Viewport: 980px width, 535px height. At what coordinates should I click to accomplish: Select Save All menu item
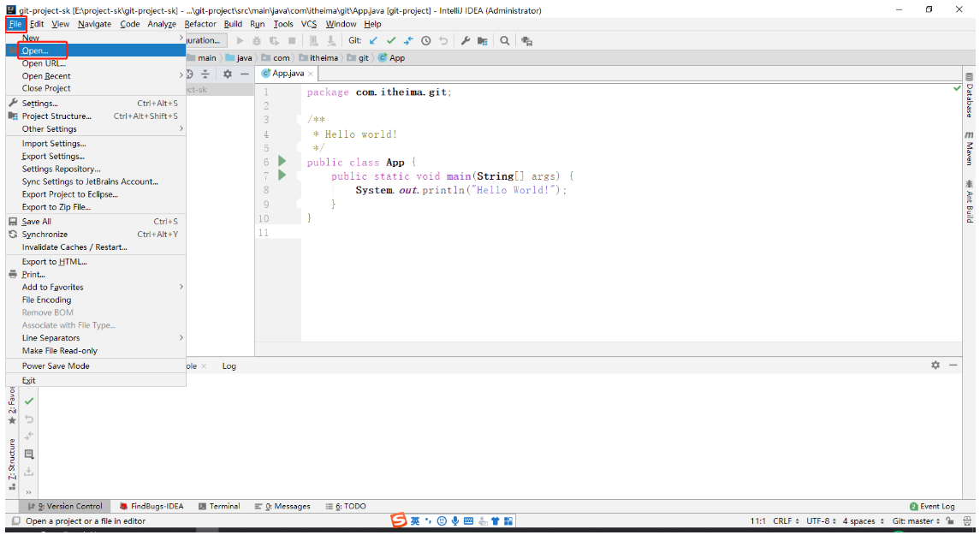[x=96, y=221]
